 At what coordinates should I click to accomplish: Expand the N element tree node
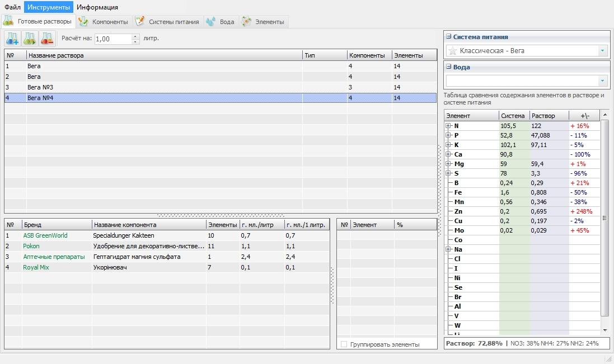[x=448, y=126]
